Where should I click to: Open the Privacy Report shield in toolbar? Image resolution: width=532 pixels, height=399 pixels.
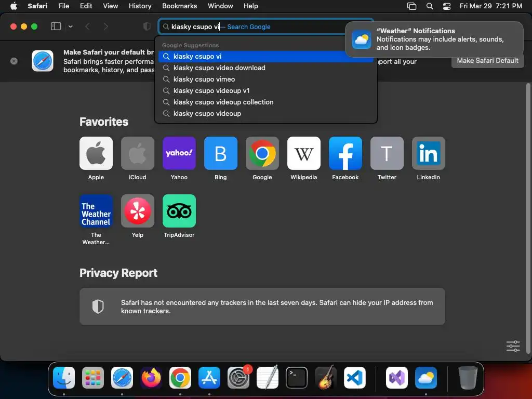147,26
